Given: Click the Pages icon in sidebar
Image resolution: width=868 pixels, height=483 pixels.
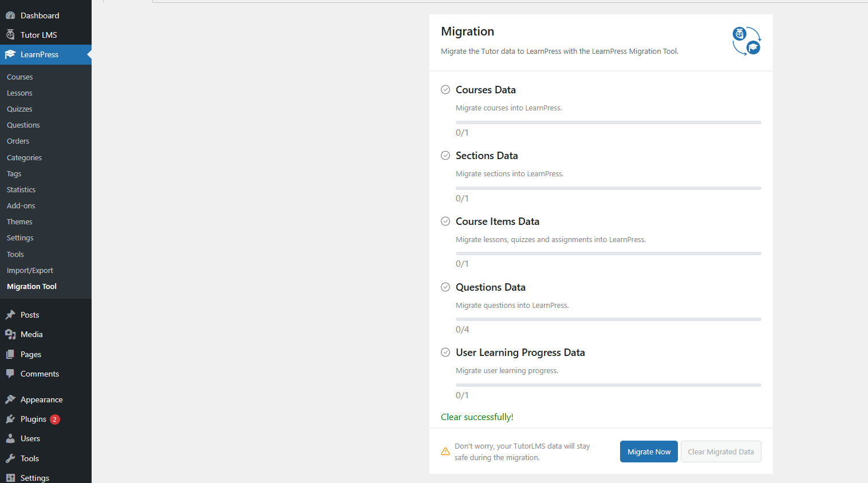Looking at the screenshot, I should point(10,354).
